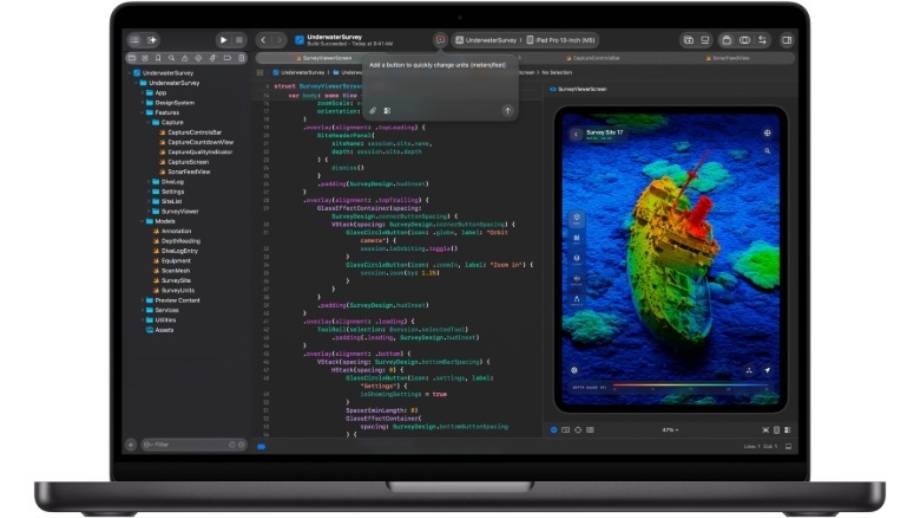The image size is (920, 518).
Task: Tap the globe icon in preview
Action: 767,133
